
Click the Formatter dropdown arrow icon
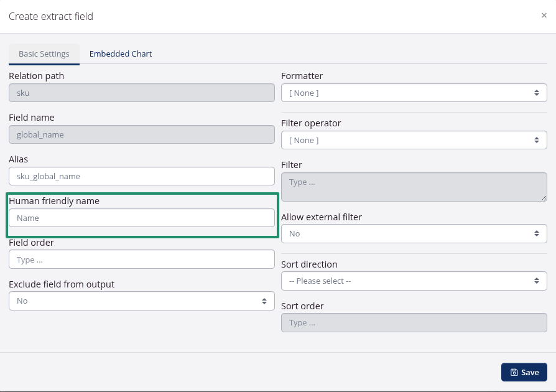point(537,93)
